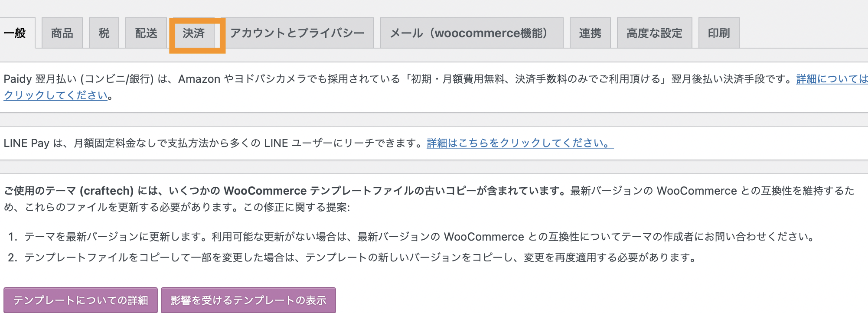Switch to アカウントとプライバシー tab
Image resolution: width=868 pixels, height=313 pixels.
coord(297,33)
